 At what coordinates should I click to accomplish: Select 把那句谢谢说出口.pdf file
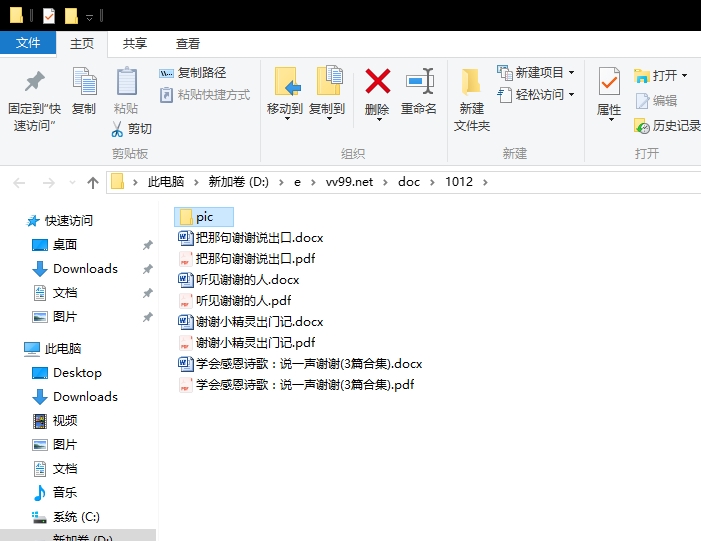pyautogui.click(x=246, y=258)
